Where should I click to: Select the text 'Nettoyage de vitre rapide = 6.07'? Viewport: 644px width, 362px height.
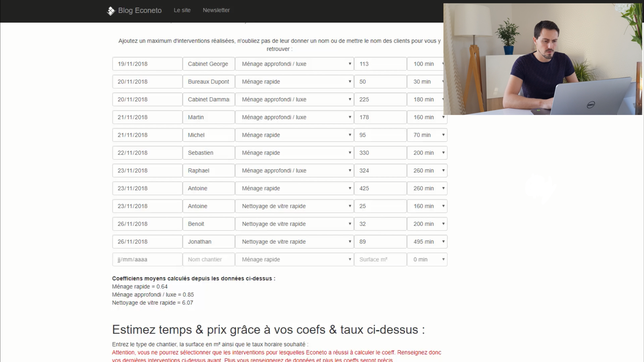click(153, 303)
